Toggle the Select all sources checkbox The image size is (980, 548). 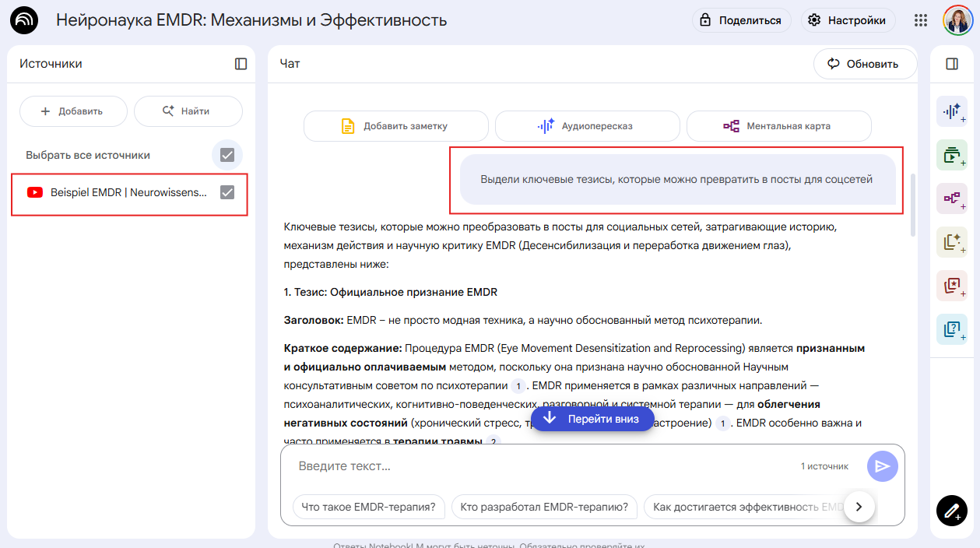[227, 155]
